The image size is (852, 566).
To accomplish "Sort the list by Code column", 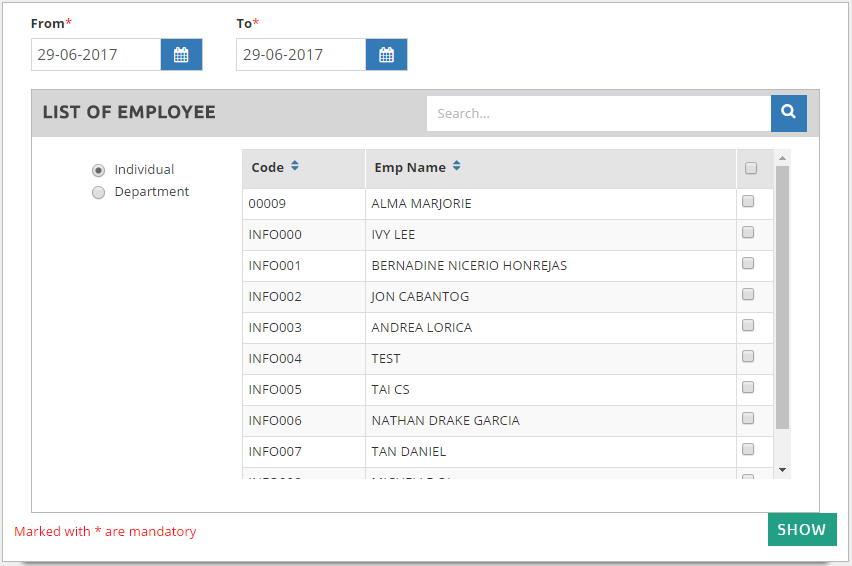I will 295,167.
